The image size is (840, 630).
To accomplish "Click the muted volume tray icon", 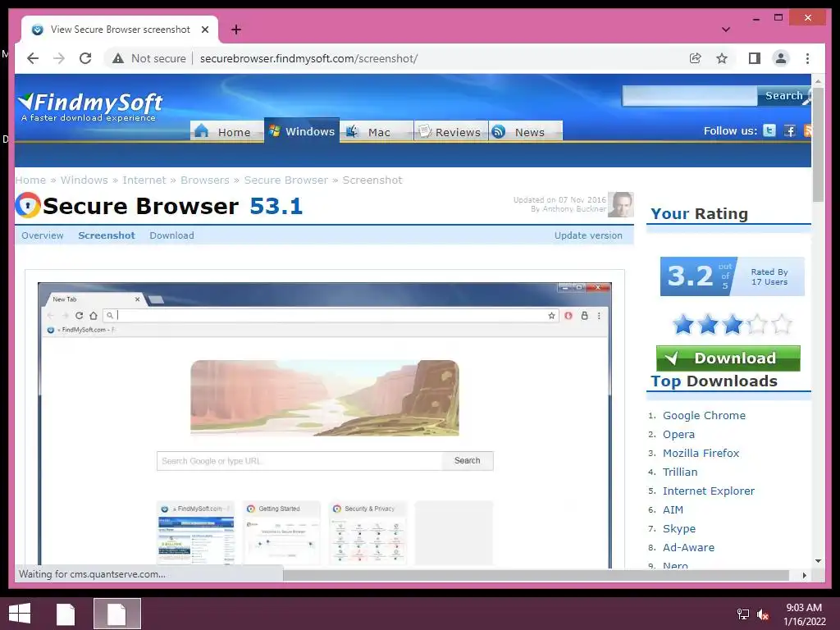I will [764, 614].
